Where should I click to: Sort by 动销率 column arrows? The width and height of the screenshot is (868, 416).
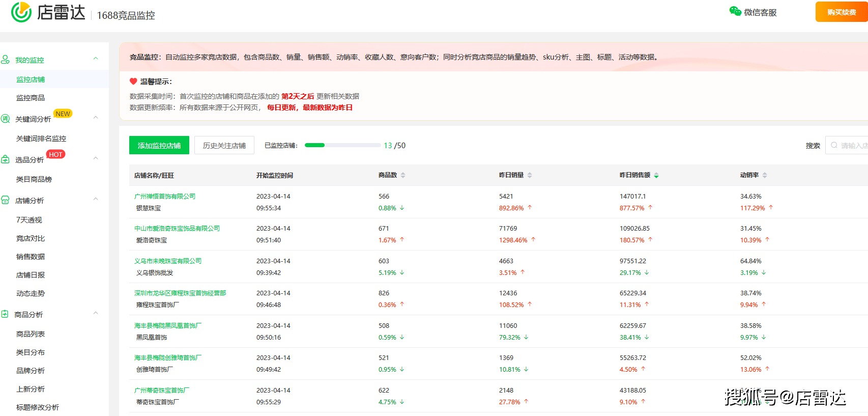click(765, 175)
